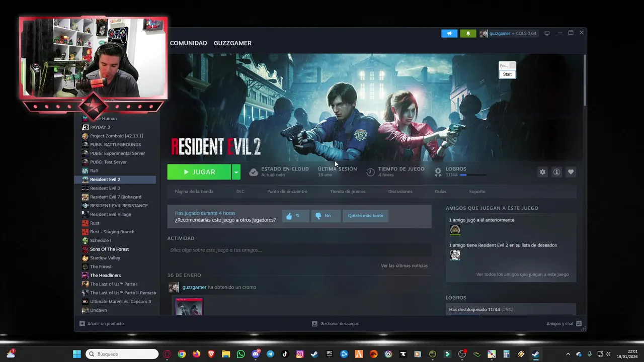
Task: Click the Stardew Valley game icon
Action: click(x=85, y=258)
